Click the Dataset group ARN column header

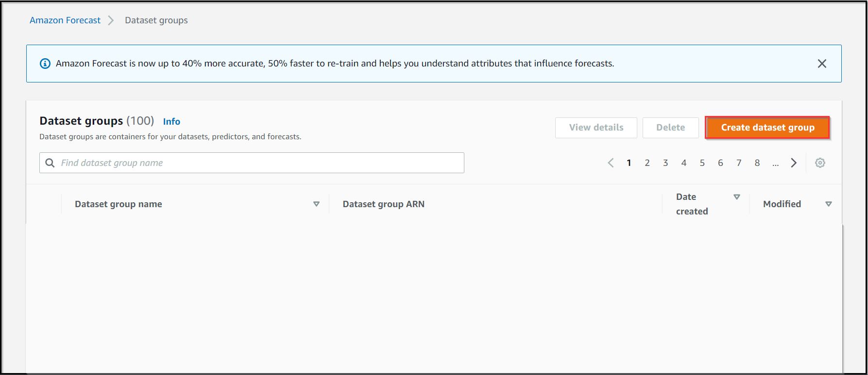384,204
